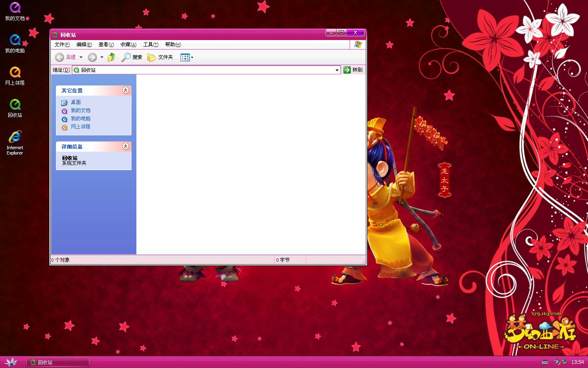Launch Internet Explorer from desktop
The height and width of the screenshot is (368, 588).
coord(15,143)
